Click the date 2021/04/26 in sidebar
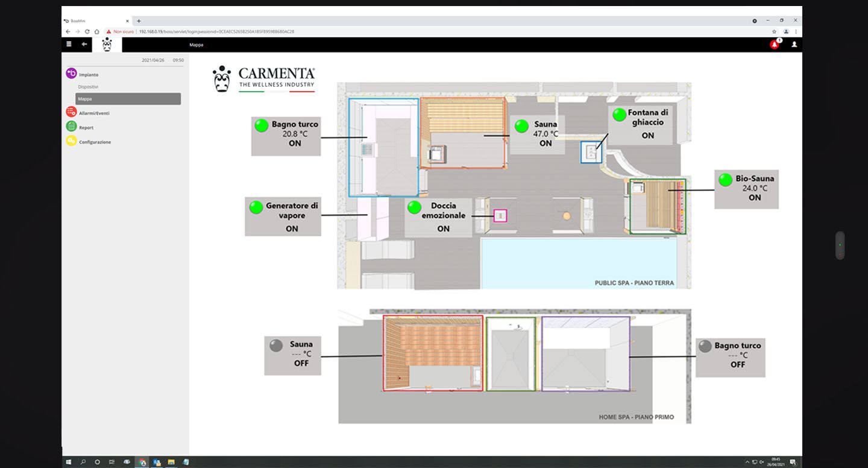Screen dimensions: 868x468 pos(153,60)
